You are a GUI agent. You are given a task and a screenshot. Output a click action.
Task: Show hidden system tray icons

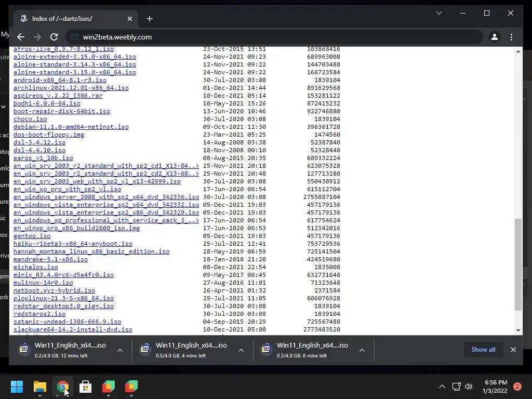442,387
